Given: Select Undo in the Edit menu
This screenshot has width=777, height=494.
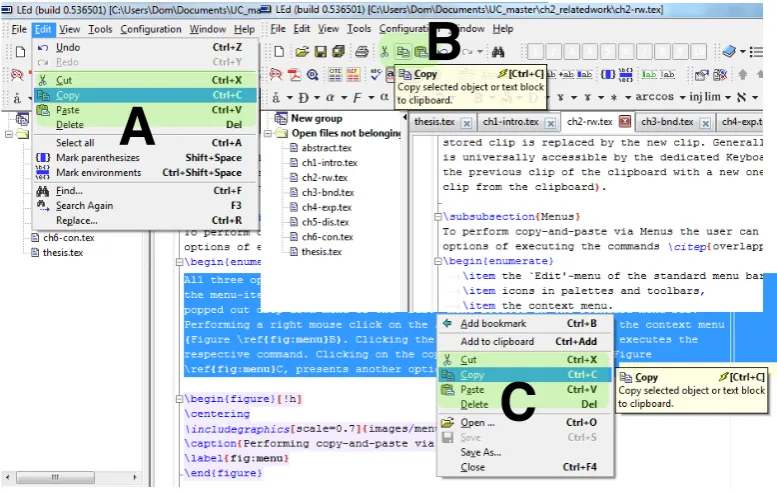Looking at the screenshot, I should point(146,48).
